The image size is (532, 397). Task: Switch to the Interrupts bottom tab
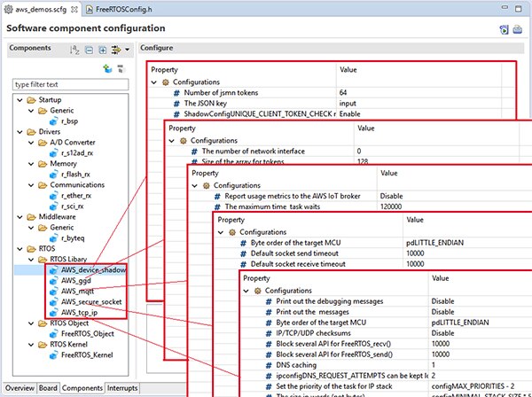[x=122, y=388]
